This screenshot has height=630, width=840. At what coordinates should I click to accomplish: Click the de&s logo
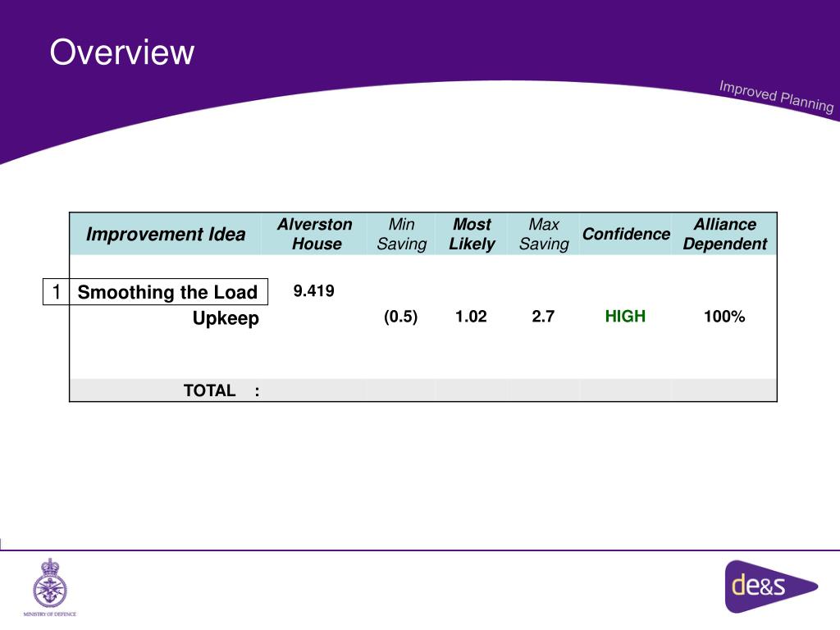[771, 586]
